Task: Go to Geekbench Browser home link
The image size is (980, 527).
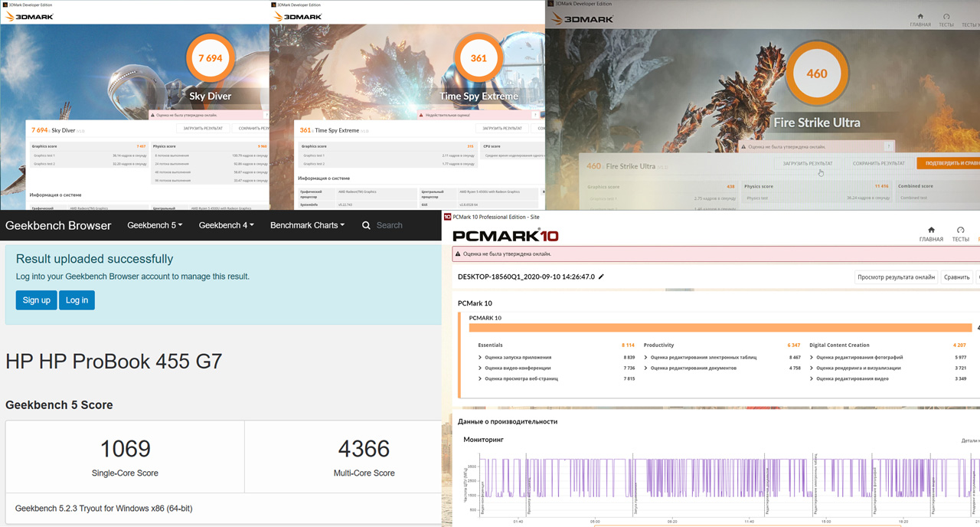Action: coord(58,225)
